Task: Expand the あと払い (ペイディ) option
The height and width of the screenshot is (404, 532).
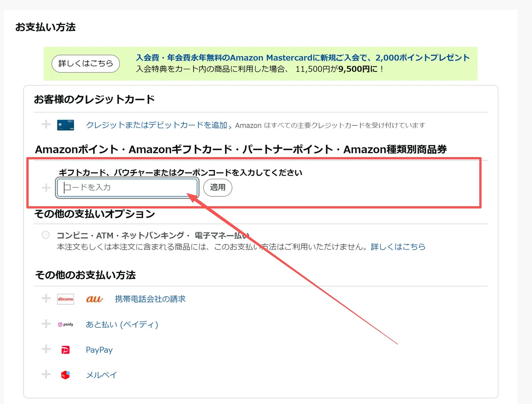Action: coord(46,323)
